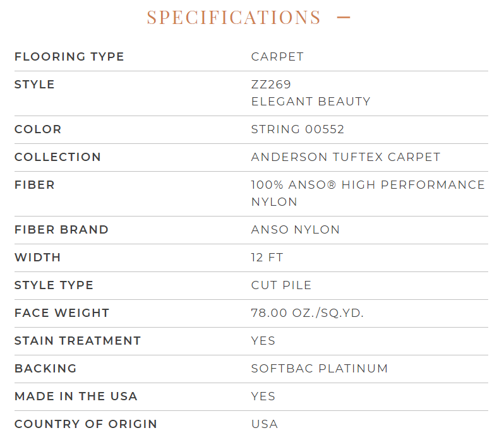
Task: Select the 12 FT width value
Action: (267, 258)
